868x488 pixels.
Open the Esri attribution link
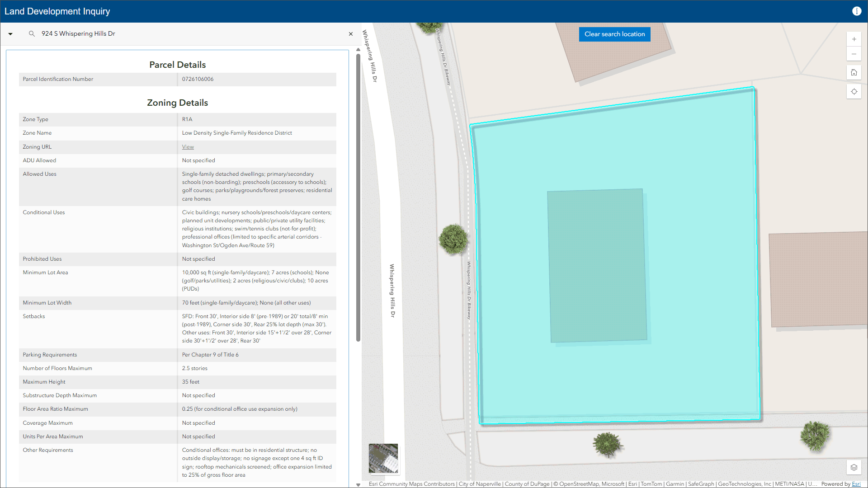click(856, 484)
